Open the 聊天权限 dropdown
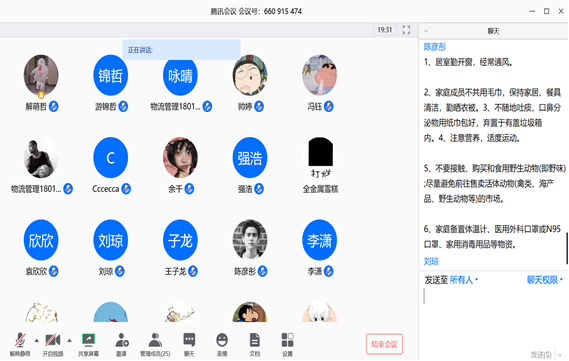 click(545, 280)
